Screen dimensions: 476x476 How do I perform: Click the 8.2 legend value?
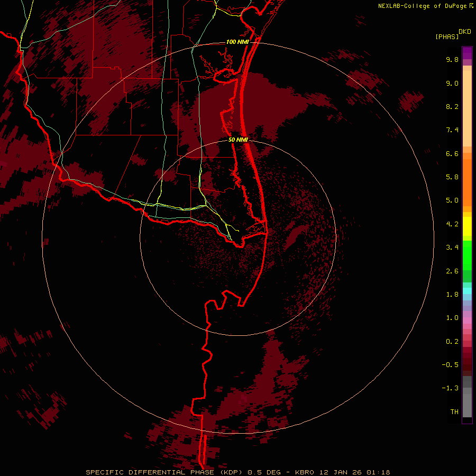[452, 106]
